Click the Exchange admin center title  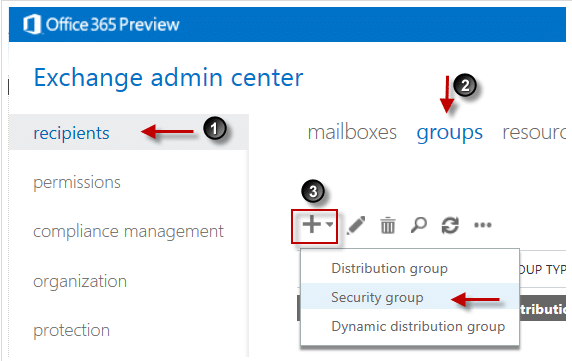(x=169, y=78)
